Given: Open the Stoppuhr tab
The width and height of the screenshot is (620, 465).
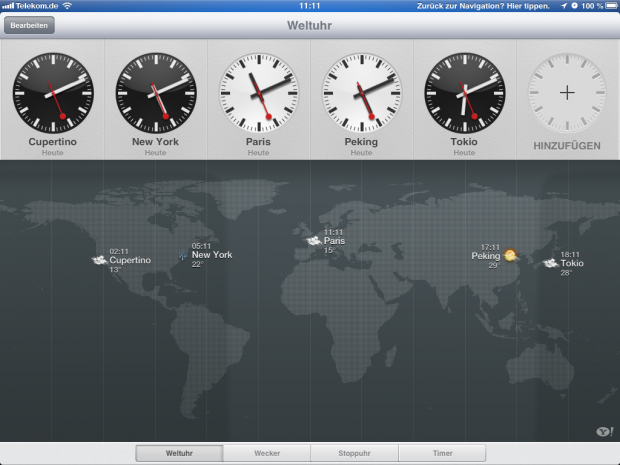Looking at the screenshot, I should coord(354,453).
